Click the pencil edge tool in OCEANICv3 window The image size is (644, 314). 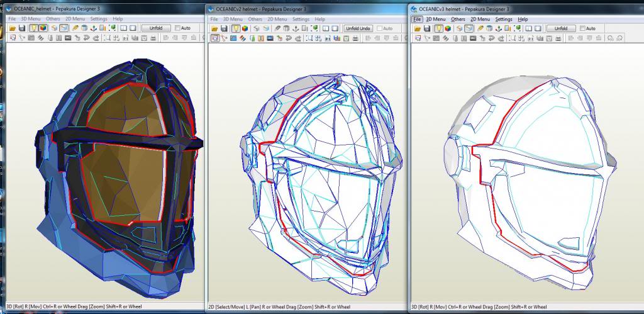(x=480, y=28)
